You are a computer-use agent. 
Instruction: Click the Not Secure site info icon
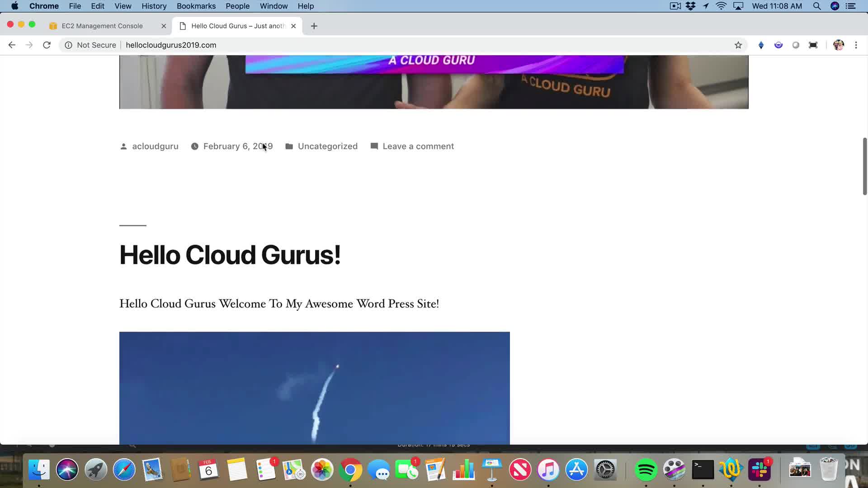point(68,45)
